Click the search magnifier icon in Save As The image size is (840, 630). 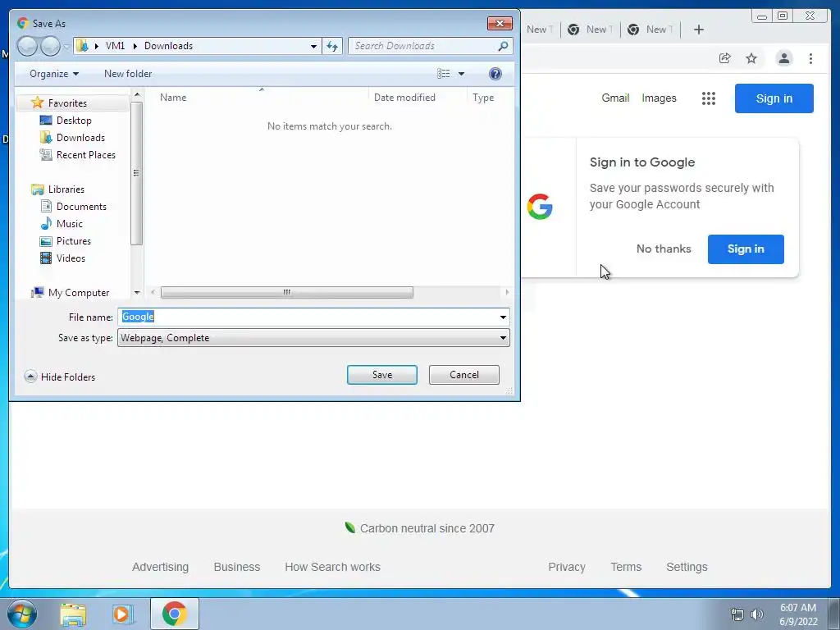coord(503,46)
